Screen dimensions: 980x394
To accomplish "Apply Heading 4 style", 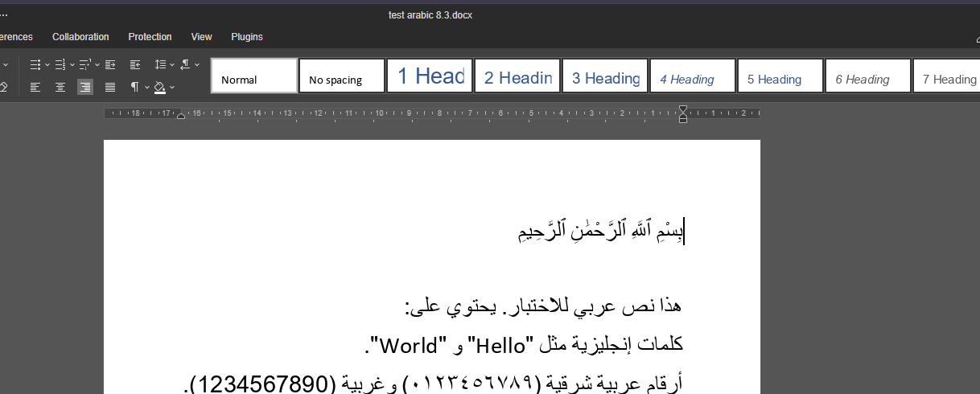I will (x=693, y=76).
